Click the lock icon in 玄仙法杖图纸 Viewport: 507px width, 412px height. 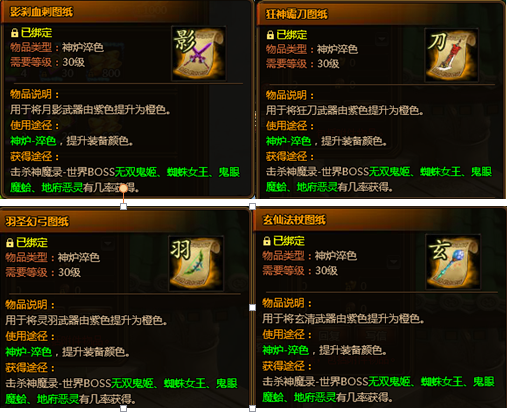pyautogui.click(x=267, y=241)
